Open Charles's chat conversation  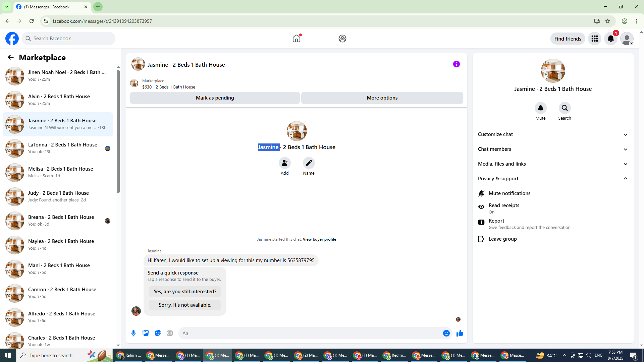[x=58, y=339]
